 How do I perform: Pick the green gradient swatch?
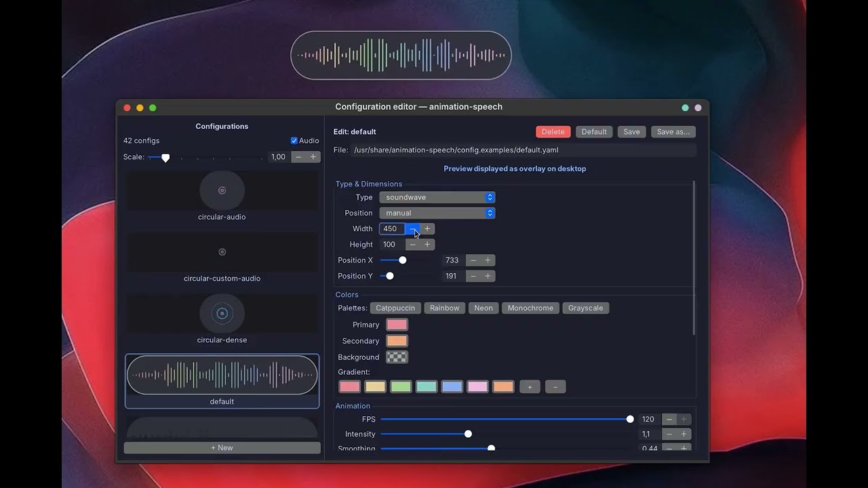point(401,387)
